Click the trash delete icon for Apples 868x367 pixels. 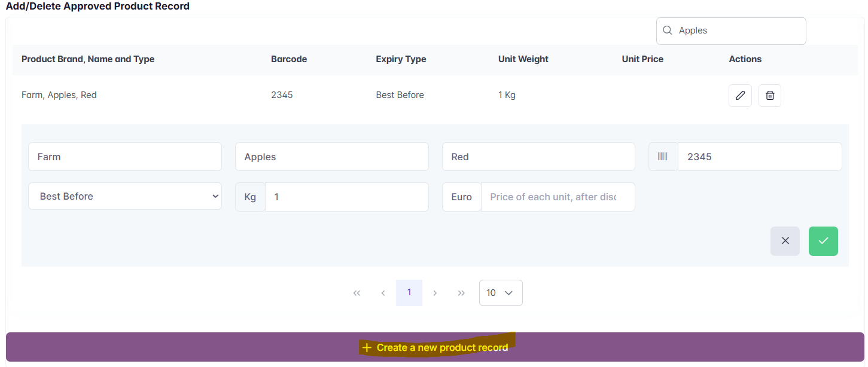point(770,96)
